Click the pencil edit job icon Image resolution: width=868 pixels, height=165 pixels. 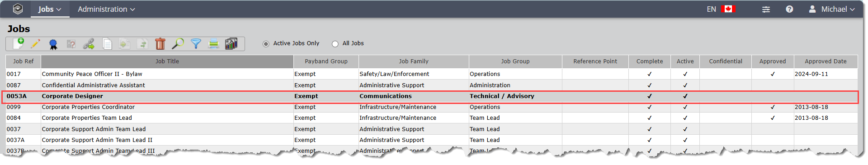35,44
